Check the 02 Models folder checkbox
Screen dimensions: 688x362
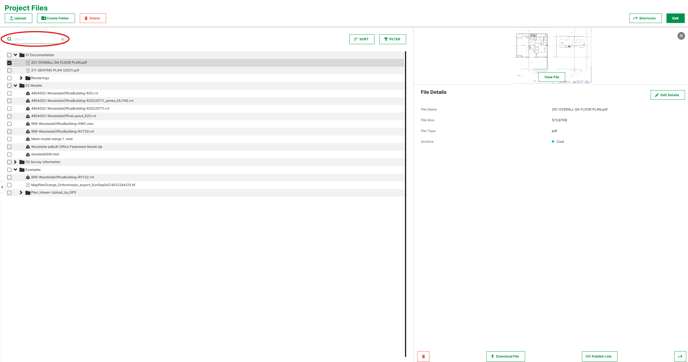9,86
